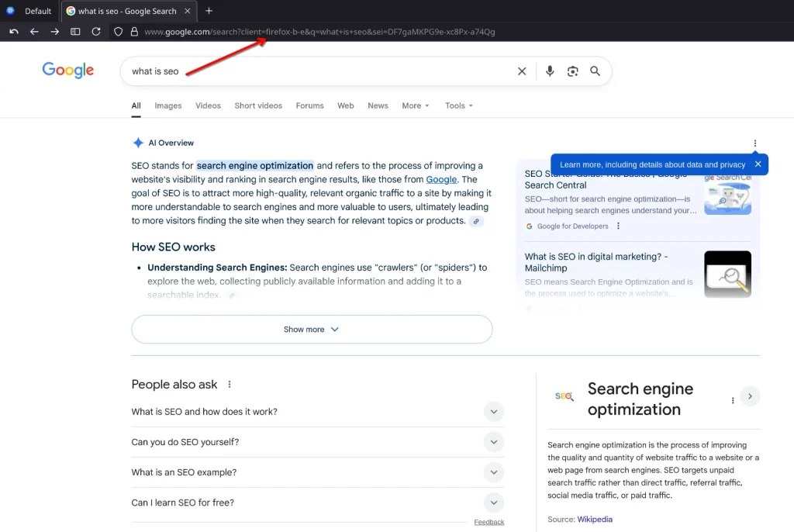Start voice search with the microphone icon
Screen dimensions: 794x532
pyautogui.click(x=550, y=71)
